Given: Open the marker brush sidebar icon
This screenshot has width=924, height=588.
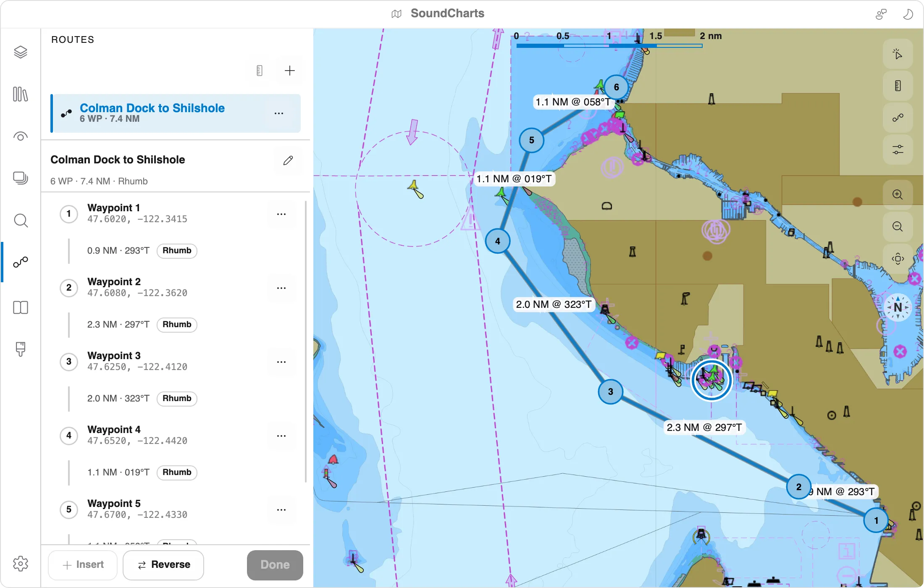Looking at the screenshot, I should [20, 349].
